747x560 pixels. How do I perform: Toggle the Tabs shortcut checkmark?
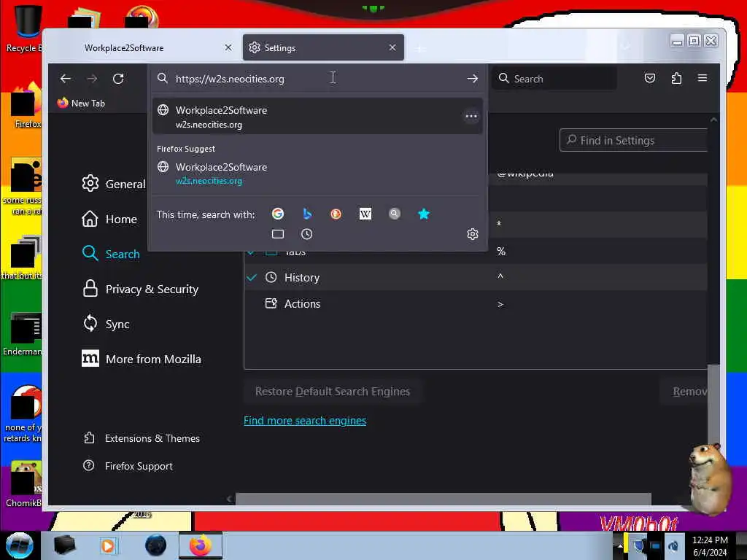[251, 252]
